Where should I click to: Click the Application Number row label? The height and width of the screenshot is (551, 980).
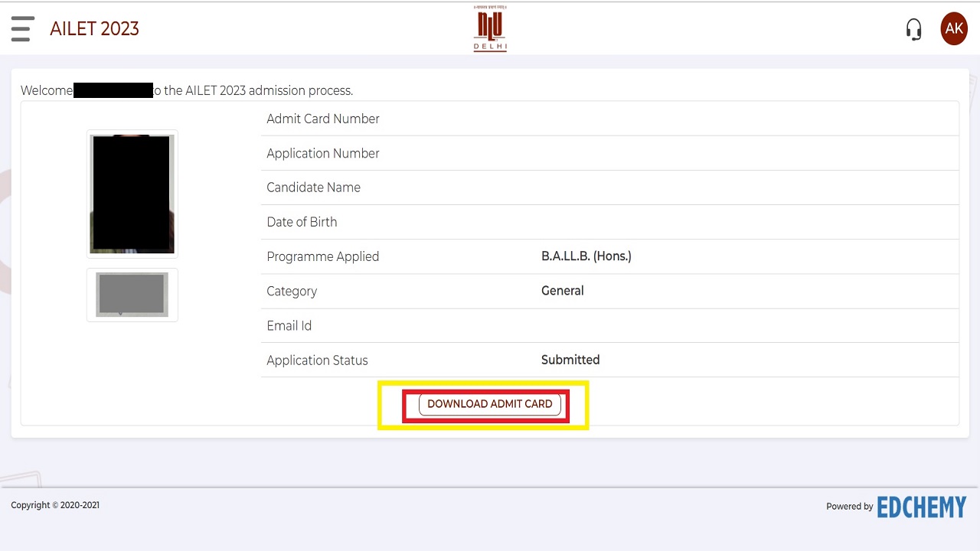[322, 153]
